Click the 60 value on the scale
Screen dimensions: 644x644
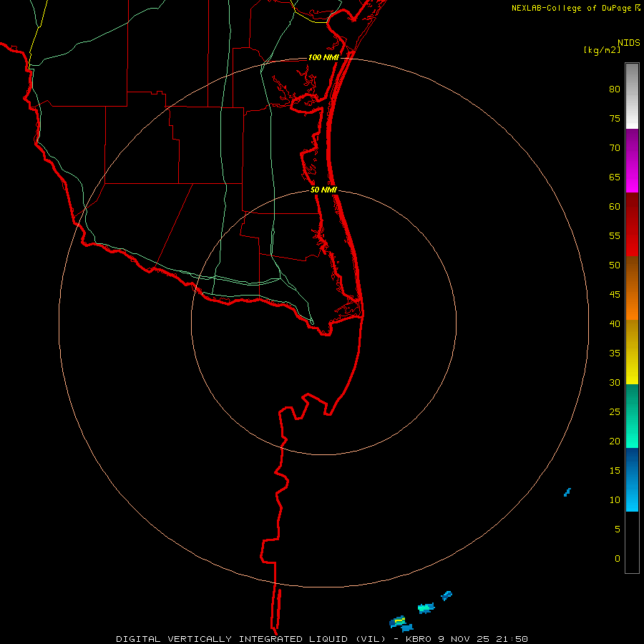pos(615,207)
